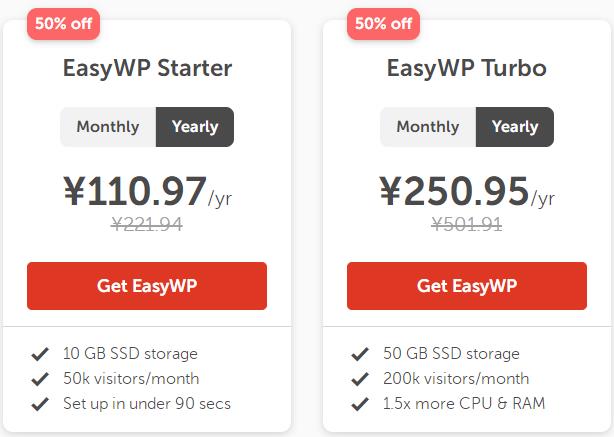Click Get EasyWP under Turbo plan
This screenshot has width=614, height=437.
(x=467, y=286)
